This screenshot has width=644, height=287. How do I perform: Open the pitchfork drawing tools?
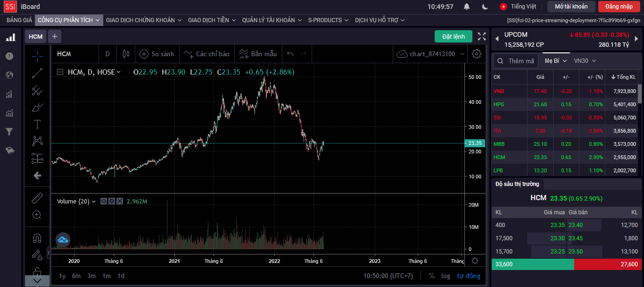tap(37, 90)
